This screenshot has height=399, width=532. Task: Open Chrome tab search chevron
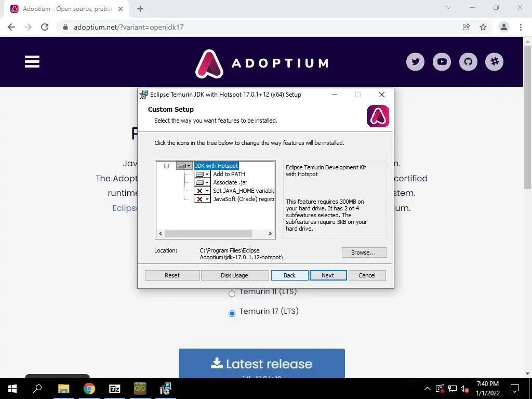tap(448, 7)
